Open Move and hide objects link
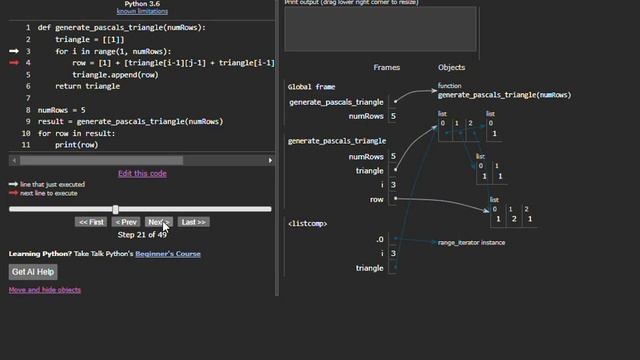This screenshot has width=640, height=360. pyautogui.click(x=45, y=290)
